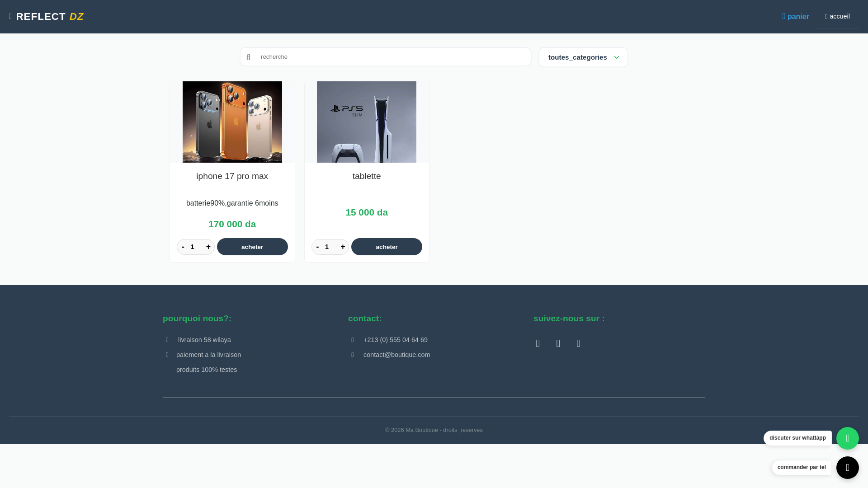Image resolution: width=868 pixels, height=488 pixels.
Task: Select the 15 000 da price
Action: (x=367, y=212)
